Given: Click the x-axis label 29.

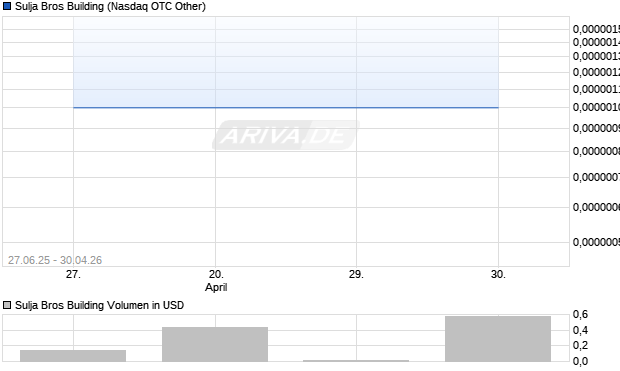Looking at the screenshot, I should click(356, 274).
